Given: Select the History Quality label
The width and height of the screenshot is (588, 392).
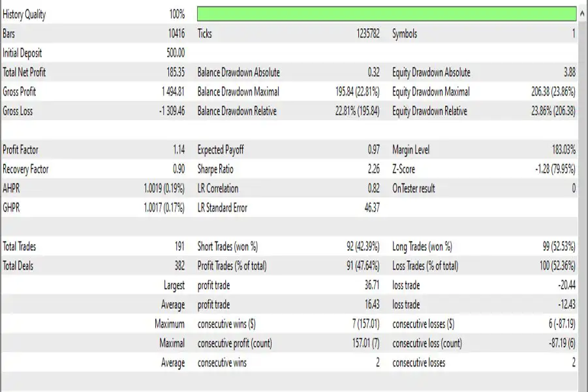Looking at the screenshot, I should coord(24,14).
